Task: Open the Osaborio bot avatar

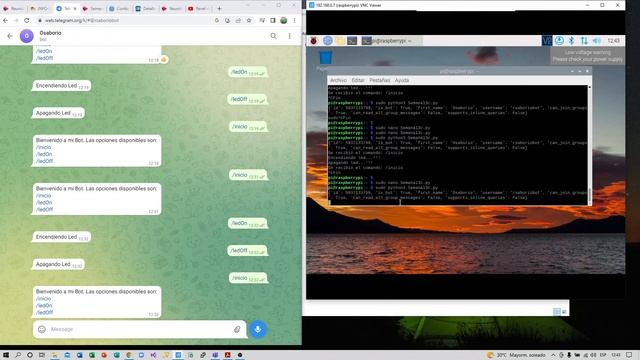Action: 27,36
